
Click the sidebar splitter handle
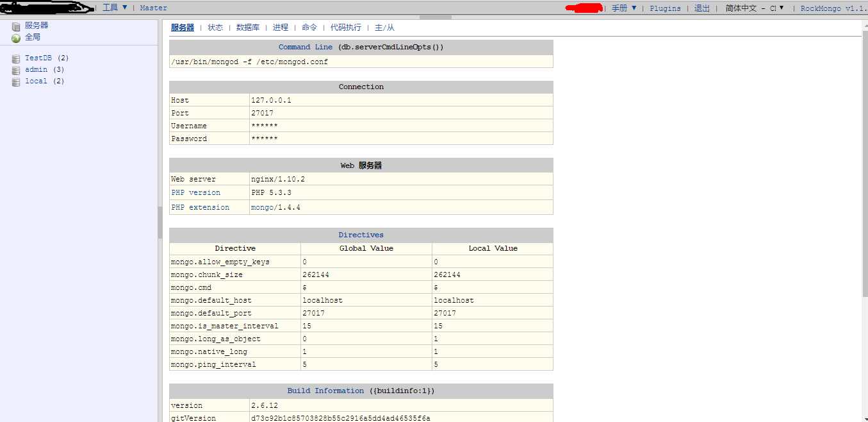[160, 223]
